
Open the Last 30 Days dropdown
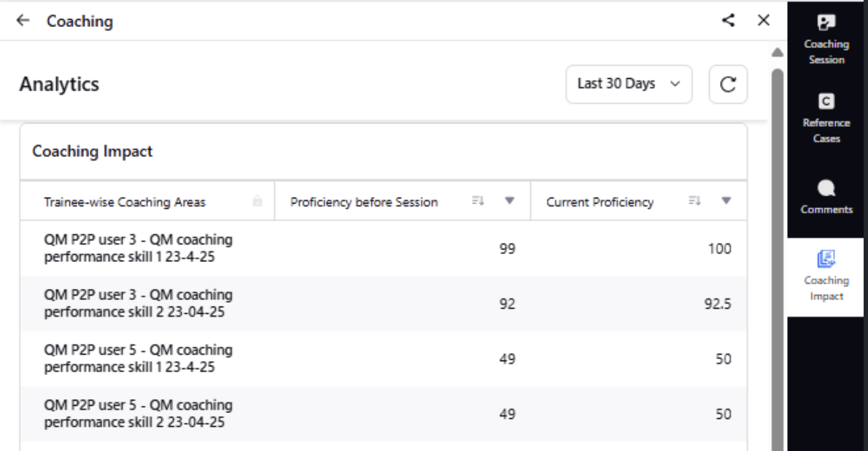(629, 84)
